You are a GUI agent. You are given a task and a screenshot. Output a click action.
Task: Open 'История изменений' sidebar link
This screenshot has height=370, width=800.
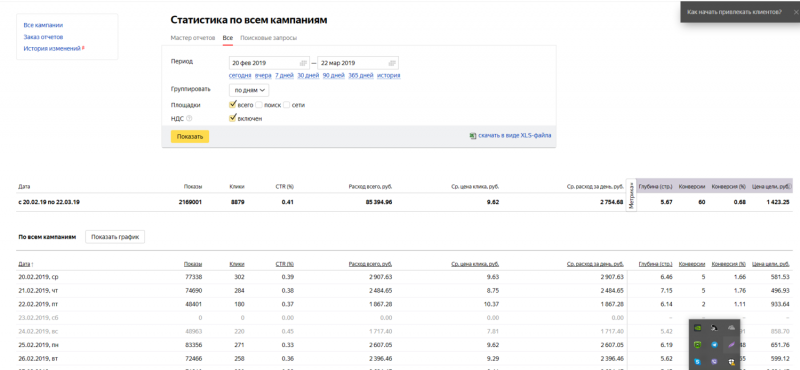pyautogui.click(x=52, y=48)
